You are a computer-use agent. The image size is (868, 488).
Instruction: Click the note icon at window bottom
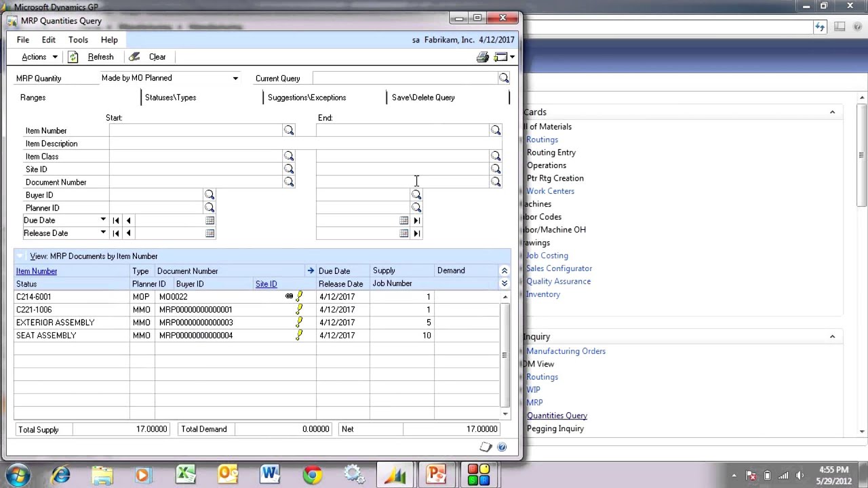[486, 447]
